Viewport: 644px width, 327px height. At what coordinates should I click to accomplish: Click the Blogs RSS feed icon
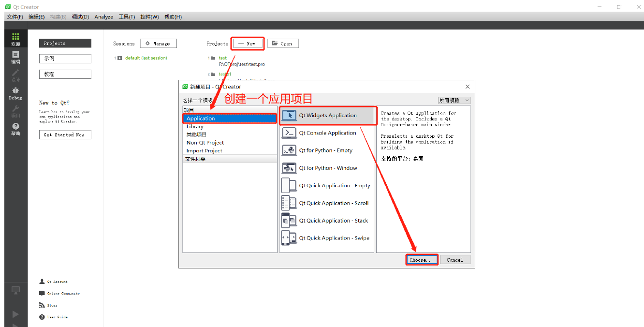(42, 305)
